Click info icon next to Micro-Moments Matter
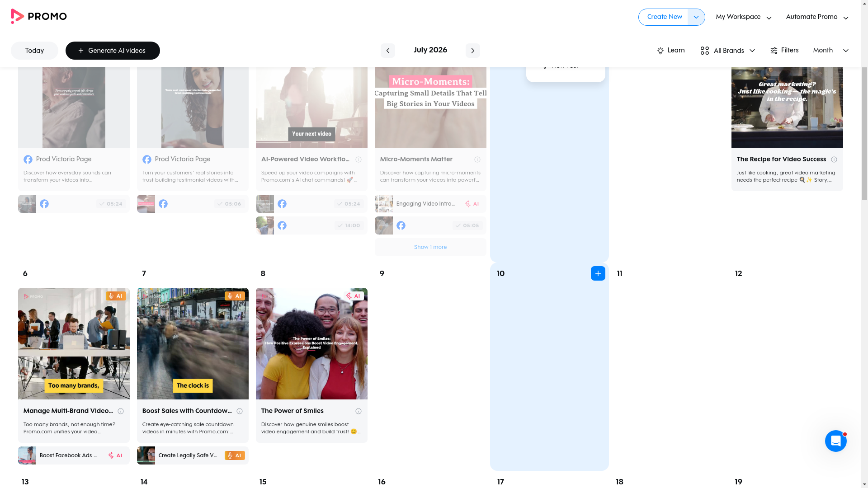Screen dimensions: 868x488 click(477, 160)
